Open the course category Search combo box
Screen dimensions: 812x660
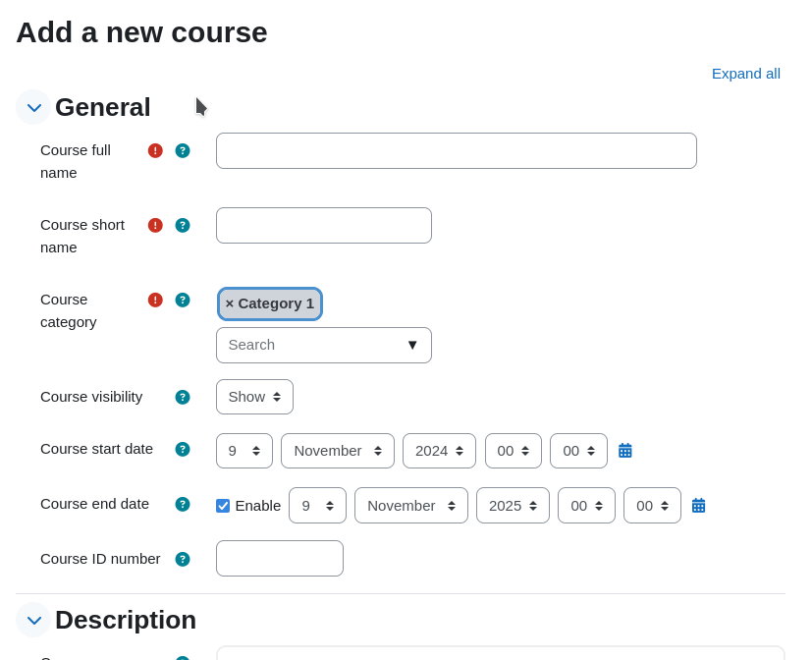tap(324, 345)
